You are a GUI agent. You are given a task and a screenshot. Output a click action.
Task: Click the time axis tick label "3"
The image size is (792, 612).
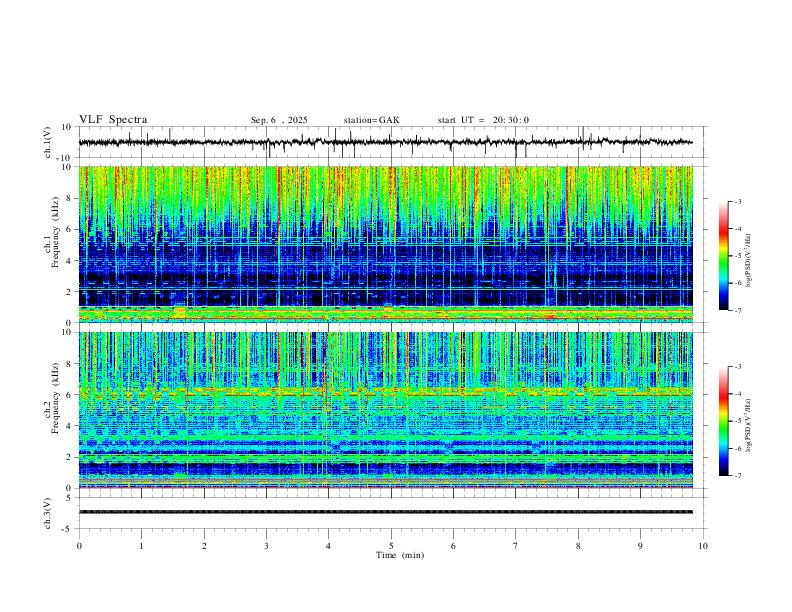pyautogui.click(x=266, y=546)
